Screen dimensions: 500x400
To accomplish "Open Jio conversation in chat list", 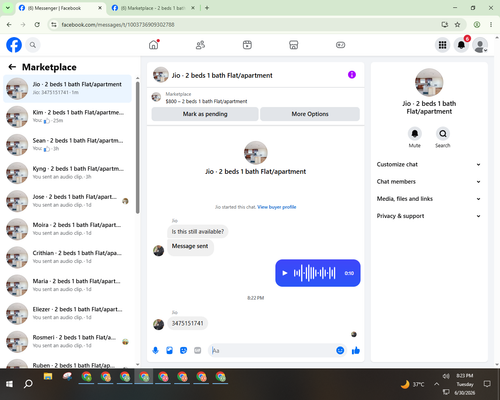I will tap(67, 89).
